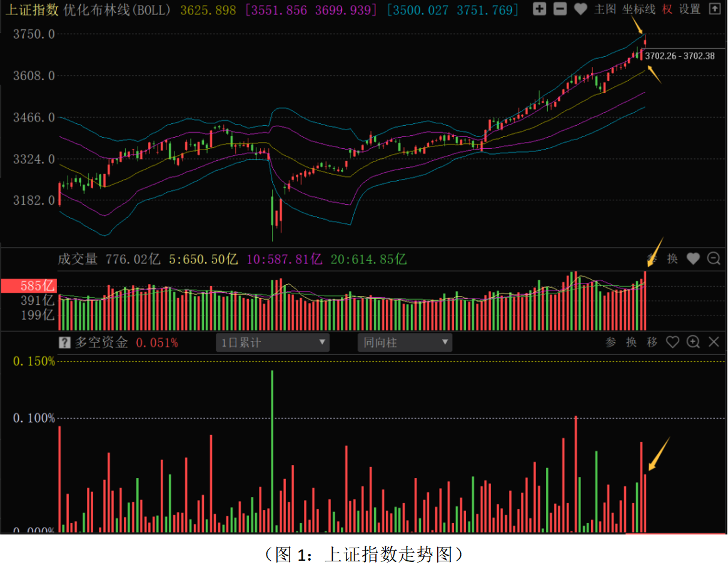Open 设置 settings in the main chart header

click(689, 9)
